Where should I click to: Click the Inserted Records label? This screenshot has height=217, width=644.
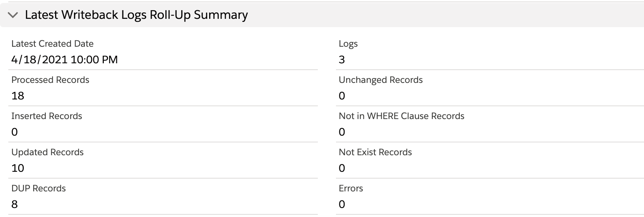click(47, 116)
